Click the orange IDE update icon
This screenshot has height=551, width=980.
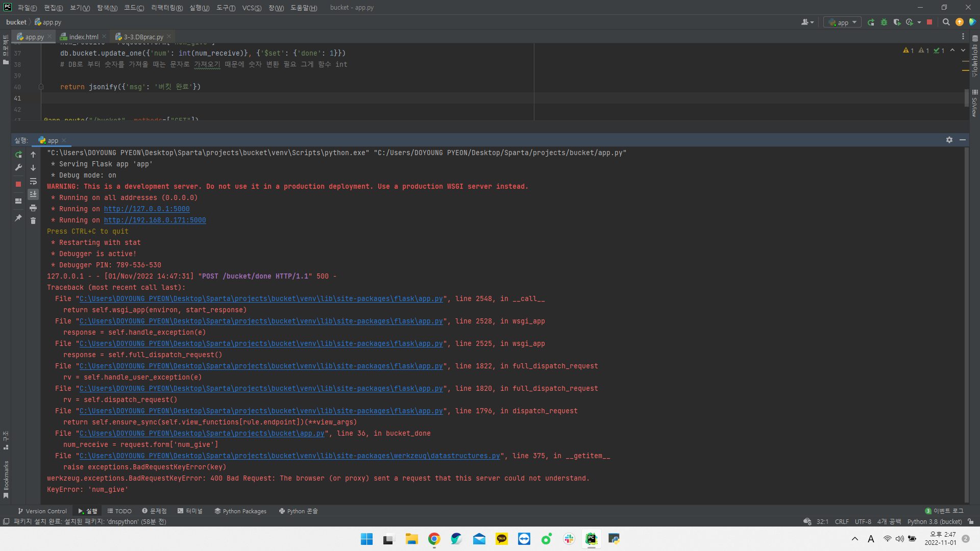960,22
